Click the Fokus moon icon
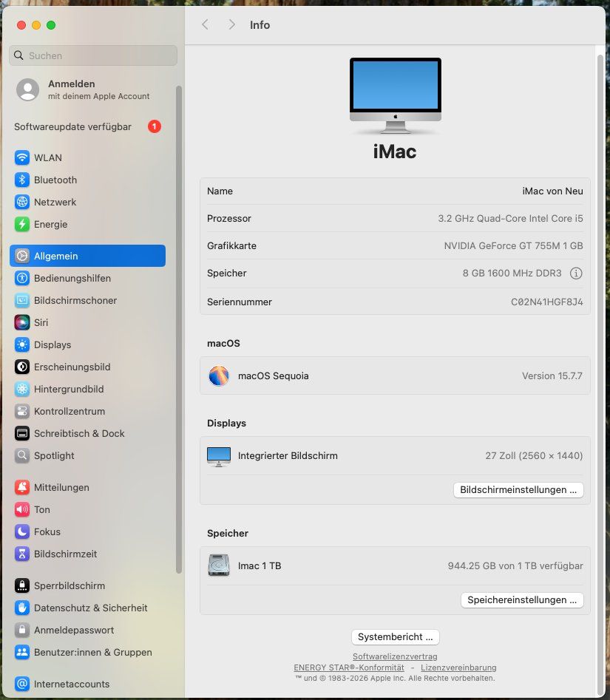610x700 pixels. click(x=22, y=531)
